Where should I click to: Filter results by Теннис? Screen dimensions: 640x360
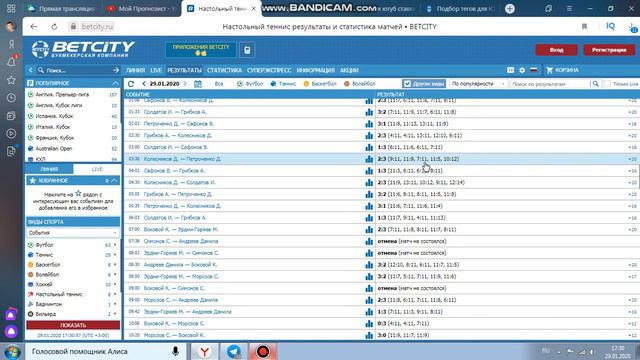[283, 84]
